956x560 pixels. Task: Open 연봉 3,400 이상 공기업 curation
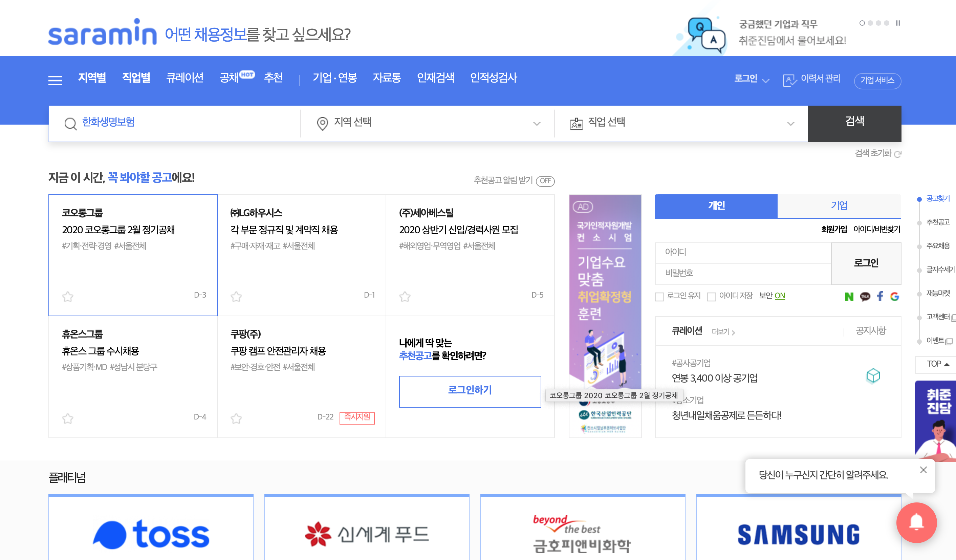pos(714,378)
